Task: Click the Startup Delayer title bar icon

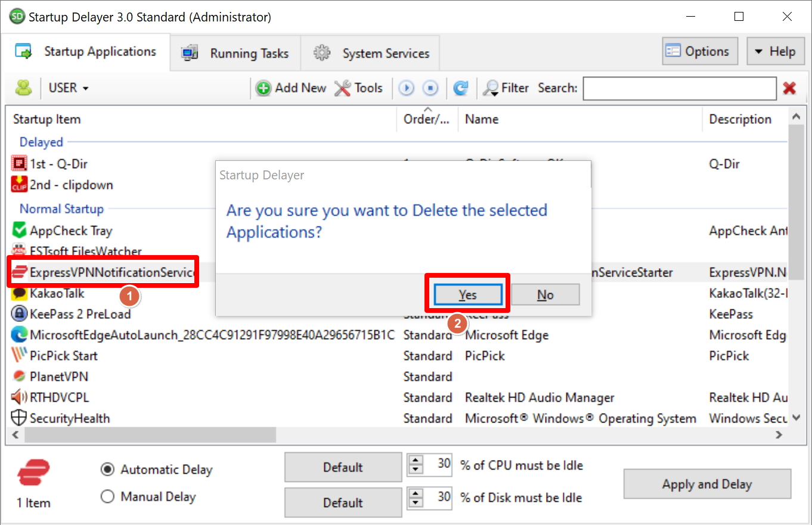Action: tap(17, 17)
